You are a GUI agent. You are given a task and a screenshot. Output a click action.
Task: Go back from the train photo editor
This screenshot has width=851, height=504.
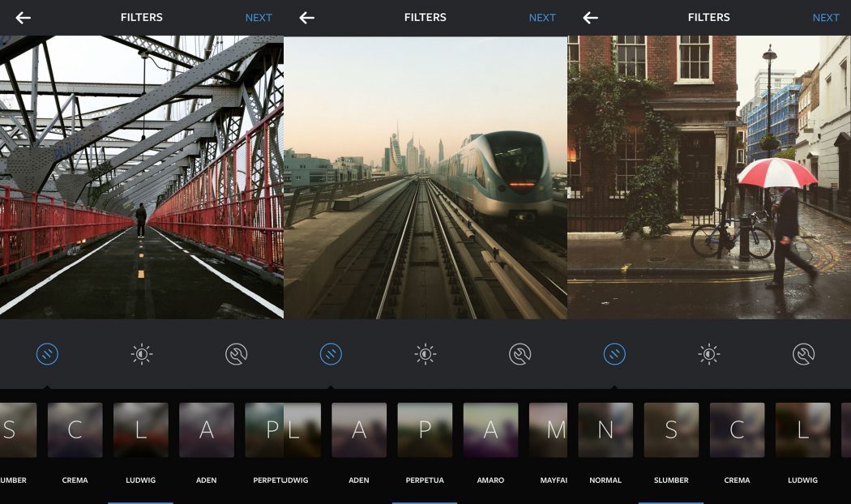pos(306,17)
